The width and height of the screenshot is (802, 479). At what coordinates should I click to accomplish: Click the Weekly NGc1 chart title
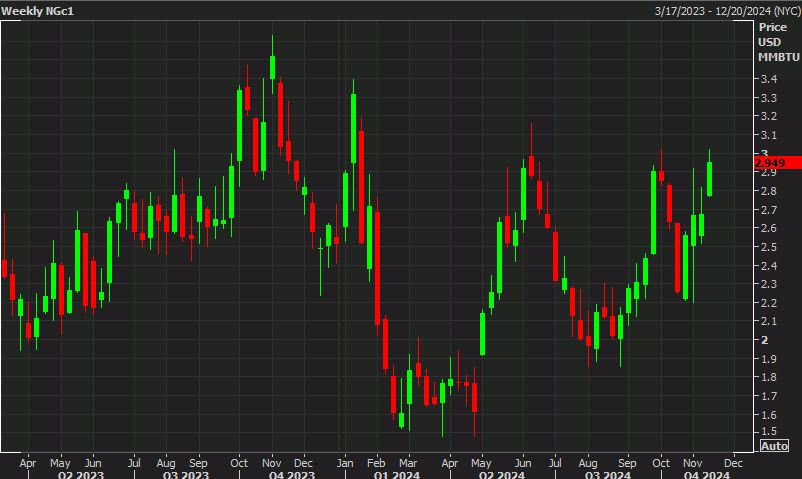coord(37,11)
